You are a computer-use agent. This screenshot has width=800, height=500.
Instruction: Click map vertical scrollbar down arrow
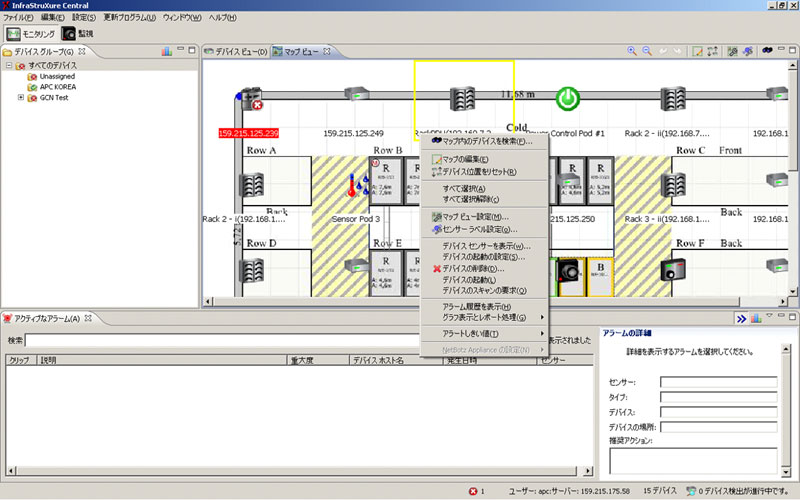point(792,292)
